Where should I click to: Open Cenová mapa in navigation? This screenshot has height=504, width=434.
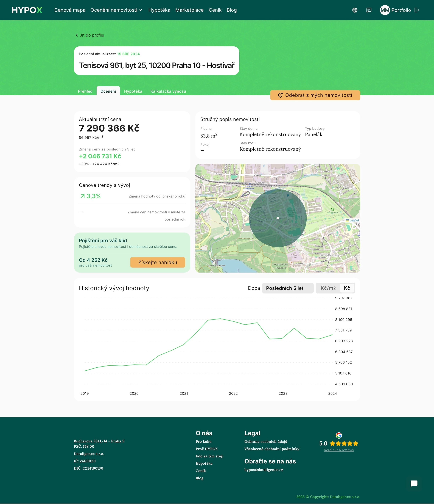click(70, 10)
